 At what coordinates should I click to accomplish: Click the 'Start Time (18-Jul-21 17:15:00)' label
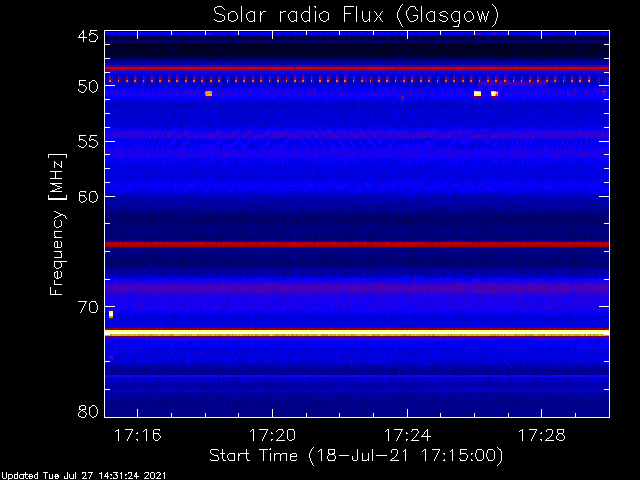point(356,456)
